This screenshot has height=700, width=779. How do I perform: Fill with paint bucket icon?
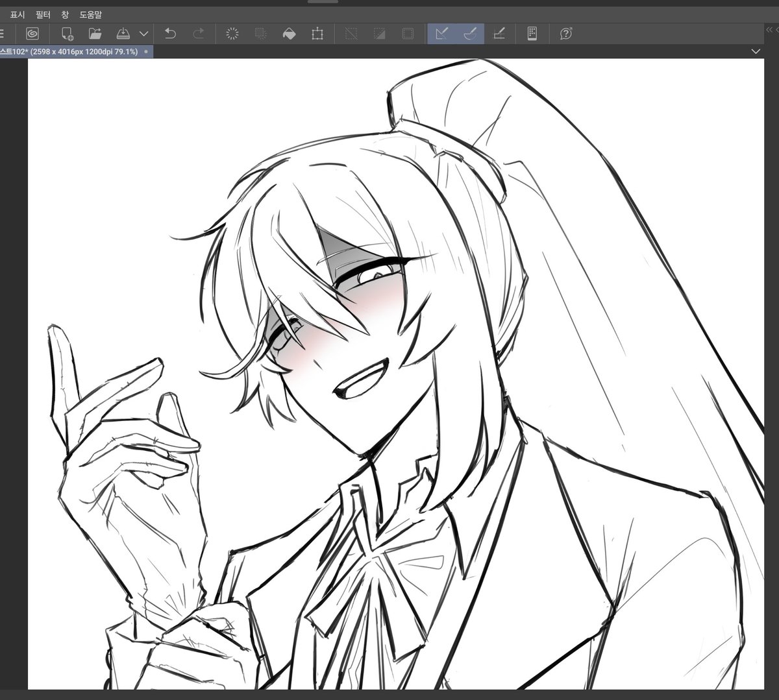(290, 34)
